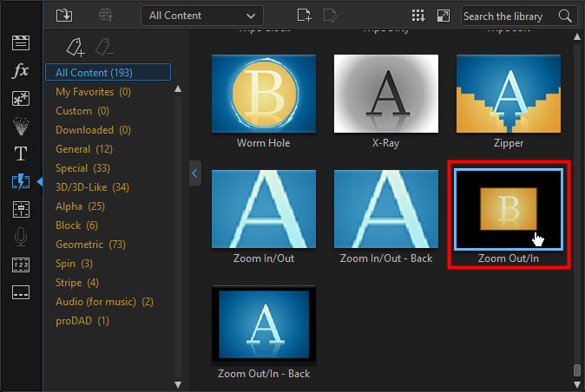Screen dimensions: 585x392
Task: Select Stripe (4) category
Action: (77, 283)
